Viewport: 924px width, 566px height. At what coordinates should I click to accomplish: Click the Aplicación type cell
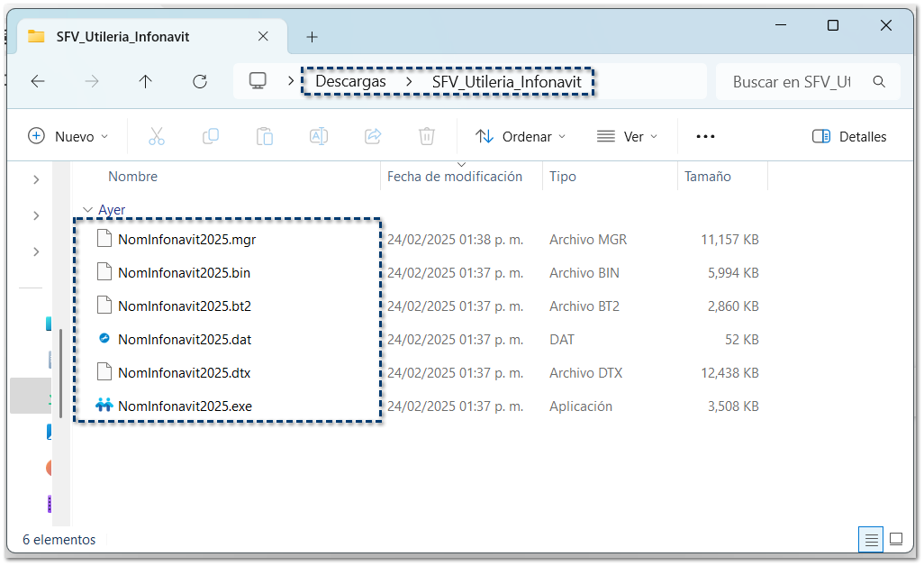pyautogui.click(x=581, y=406)
